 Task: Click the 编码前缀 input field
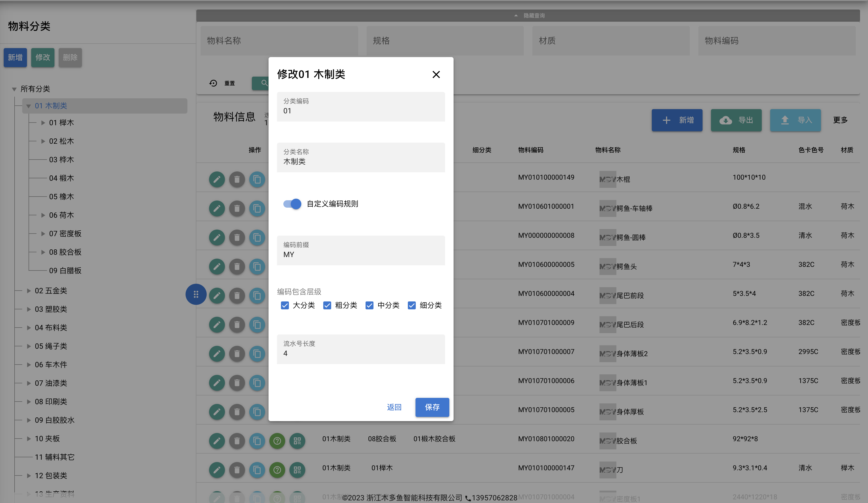(361, 251)
